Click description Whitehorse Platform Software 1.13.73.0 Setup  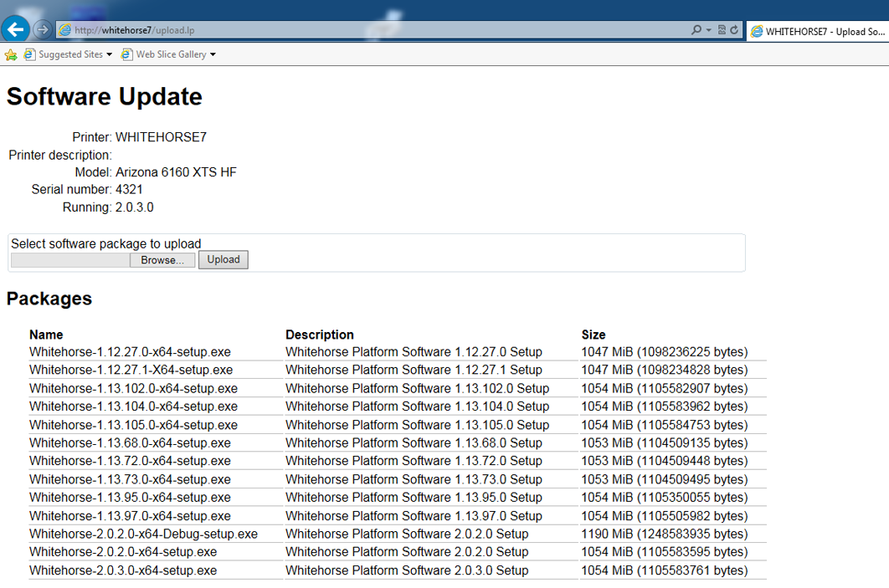coord(414,479)
